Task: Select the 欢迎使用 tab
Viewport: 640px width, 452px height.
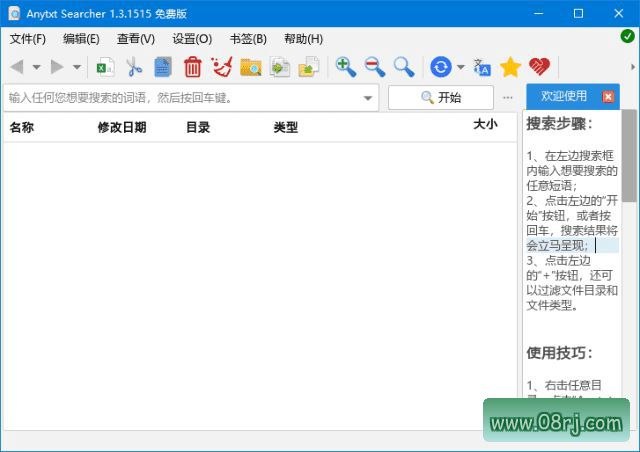Action: point(564,96)
